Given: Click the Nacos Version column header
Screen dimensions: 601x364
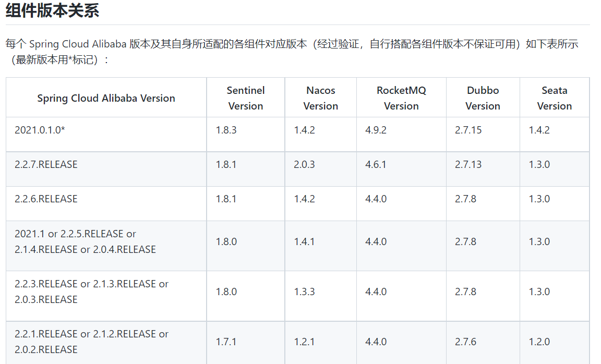Looking at the screenshot, I should [x=321, y=98].
